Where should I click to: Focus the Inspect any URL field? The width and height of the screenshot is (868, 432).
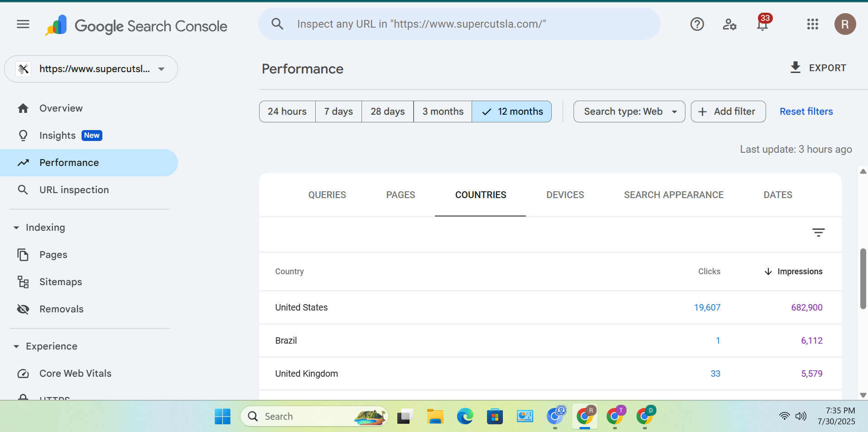tap(459, 24)
